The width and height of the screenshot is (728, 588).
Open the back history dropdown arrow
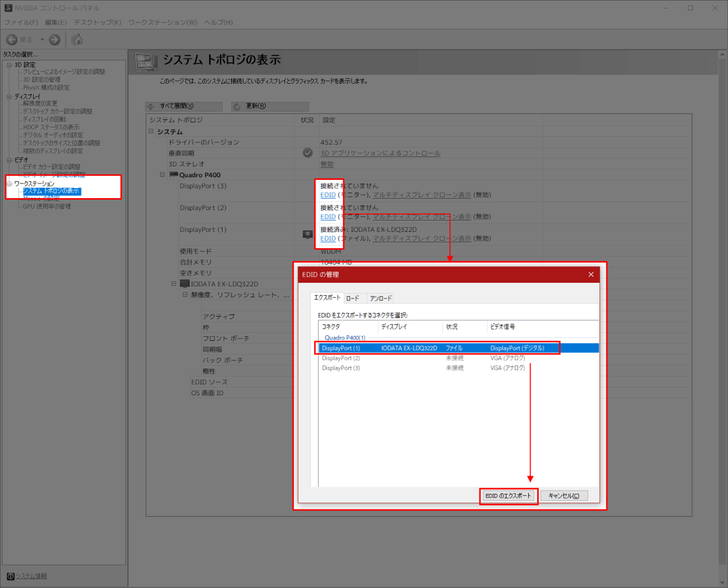point(42,40)
